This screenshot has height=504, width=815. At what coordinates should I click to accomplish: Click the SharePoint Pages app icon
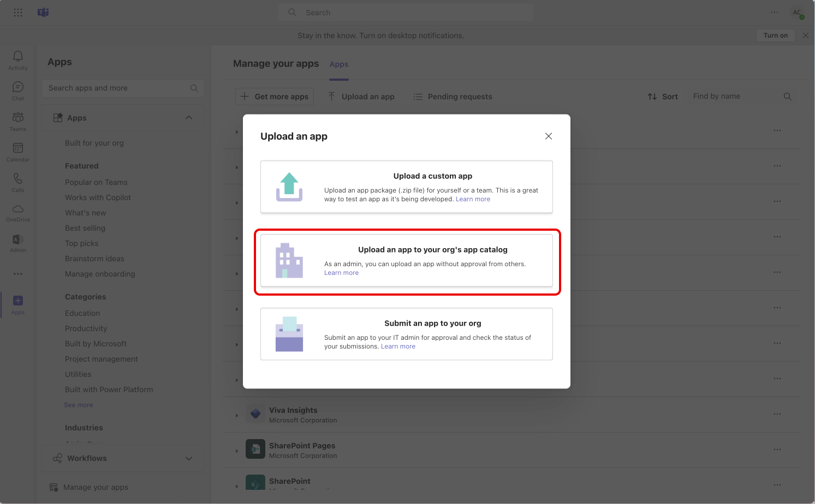point(255,449)
